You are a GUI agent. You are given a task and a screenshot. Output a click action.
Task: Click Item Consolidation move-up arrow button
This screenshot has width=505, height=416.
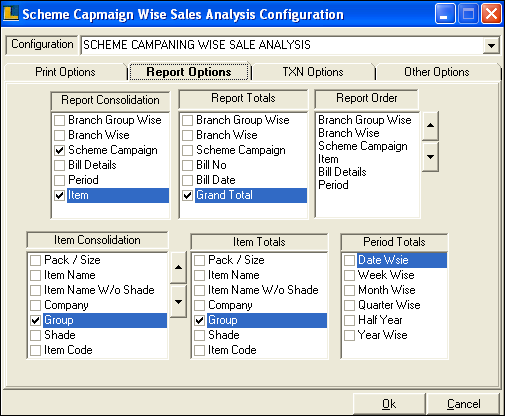[x=178, y=267]
